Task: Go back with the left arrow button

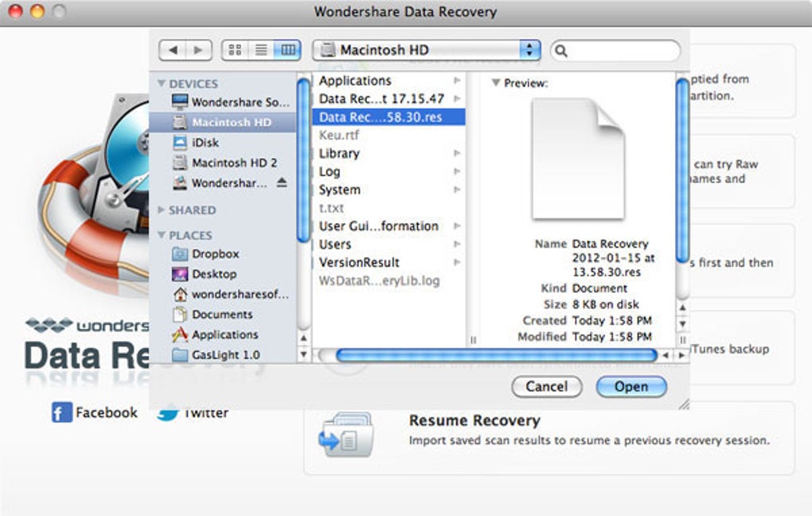Action: click(x=173, y=49)
